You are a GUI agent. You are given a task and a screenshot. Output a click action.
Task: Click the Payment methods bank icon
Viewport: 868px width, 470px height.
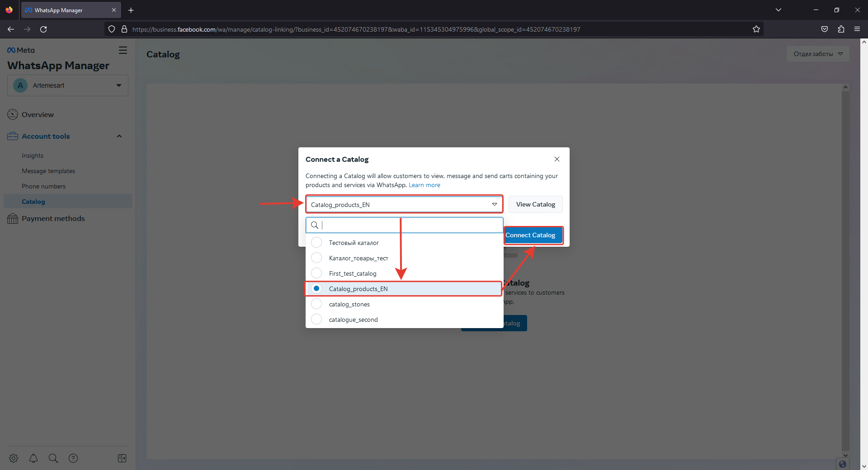coord(13,219)
